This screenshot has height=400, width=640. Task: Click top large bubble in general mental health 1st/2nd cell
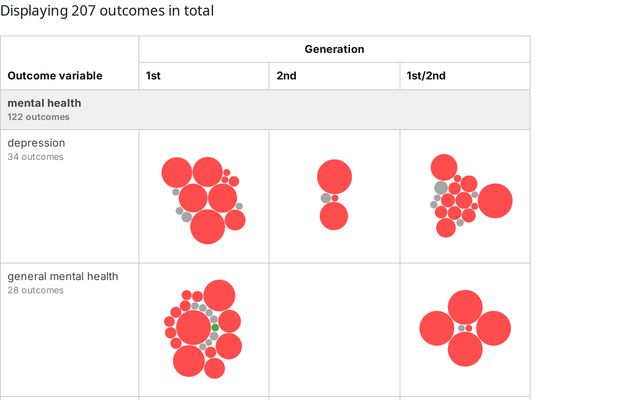(465, 307)
